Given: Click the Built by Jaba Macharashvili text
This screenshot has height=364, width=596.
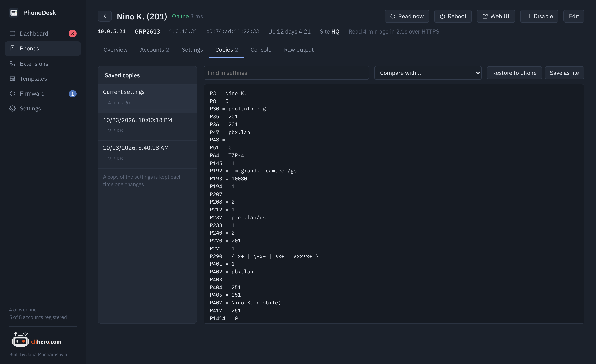Looking at the screenshot, I should (38, 354).
